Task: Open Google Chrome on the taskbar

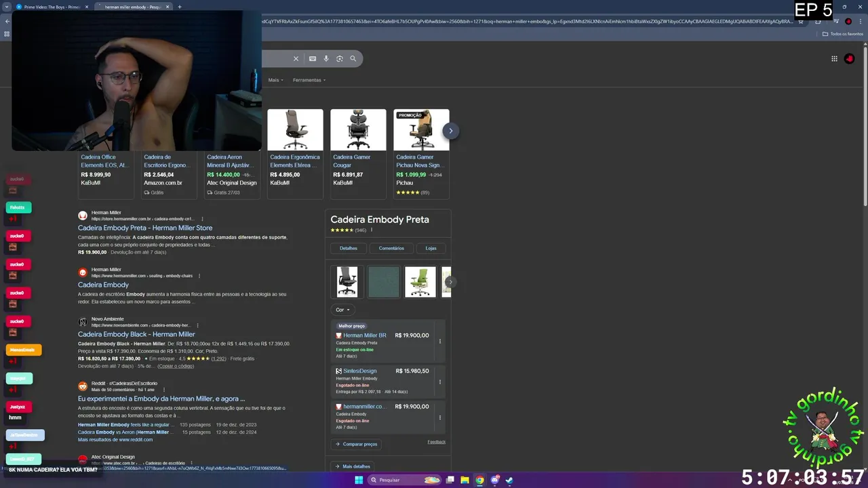Action: tap(479, 480)
